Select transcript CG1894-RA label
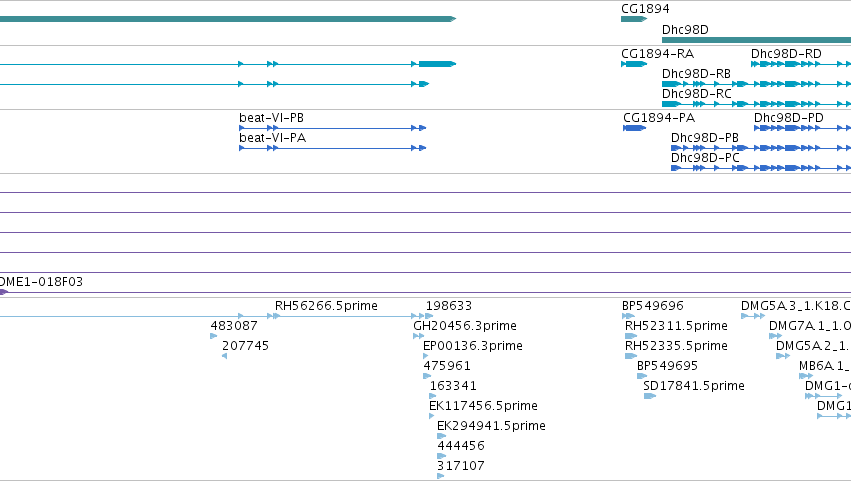Image resolution: width=851 pixels, height=481 pixels. (657, 54)
